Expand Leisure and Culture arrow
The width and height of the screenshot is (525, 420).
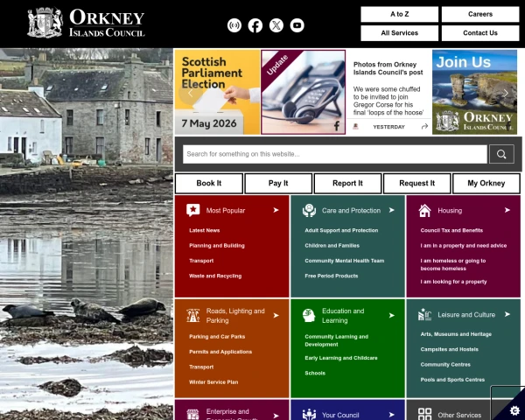coord(507,314)
